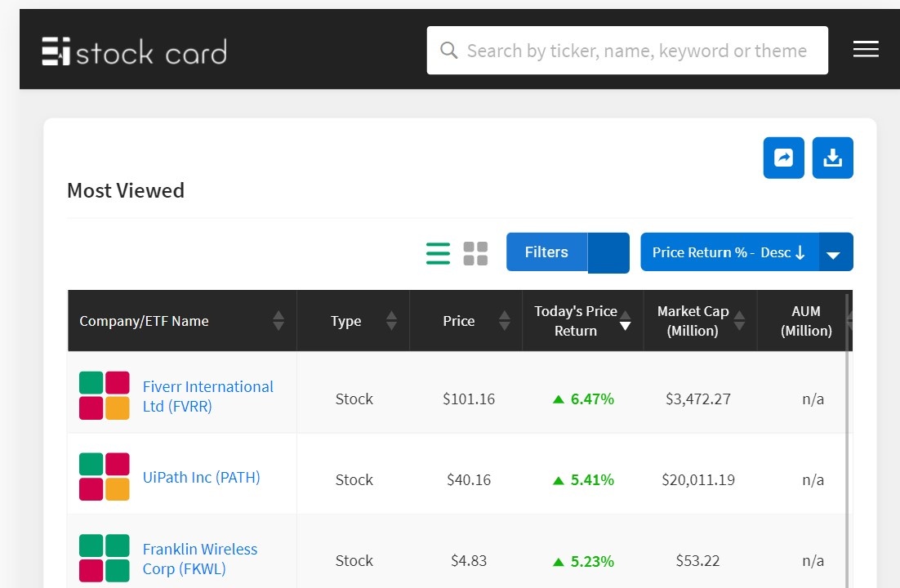Toggle Price Return % sort direction

[728, 252]
